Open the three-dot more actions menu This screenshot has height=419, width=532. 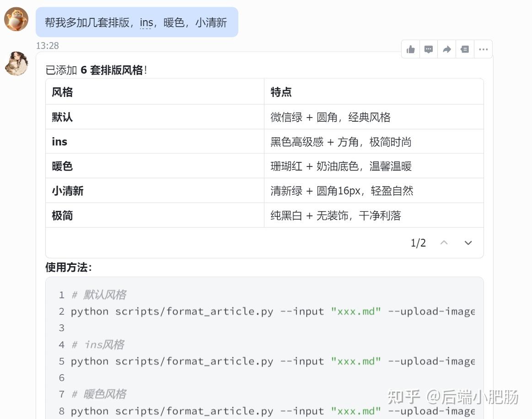tap(483, 49)
